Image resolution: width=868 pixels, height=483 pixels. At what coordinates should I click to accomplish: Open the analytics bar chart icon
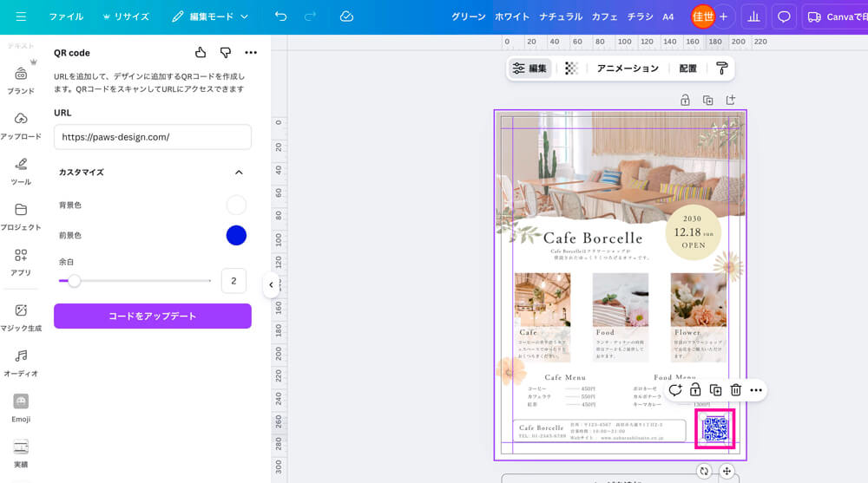coord(753,16)
